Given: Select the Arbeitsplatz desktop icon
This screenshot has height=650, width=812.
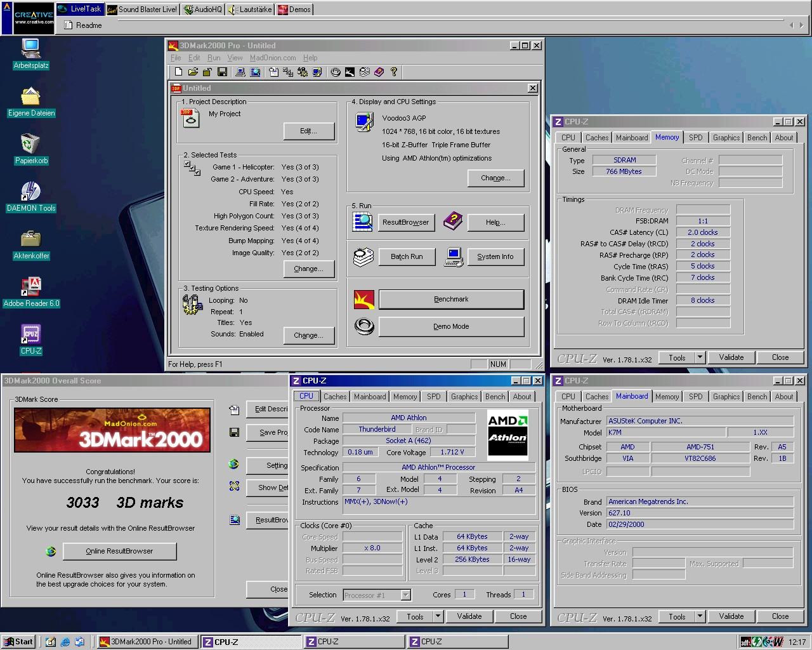Looking at the screenshot, I should (x=31, y=53).
